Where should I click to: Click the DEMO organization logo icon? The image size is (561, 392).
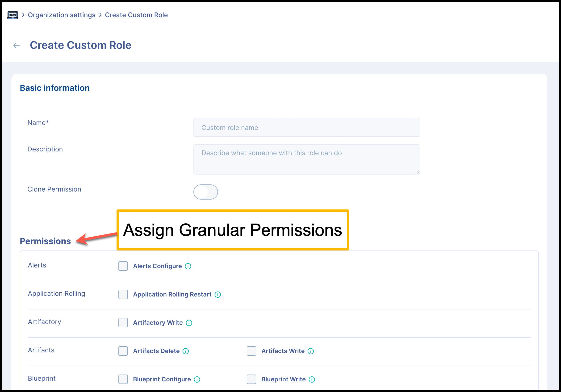(x=13, y=15)
